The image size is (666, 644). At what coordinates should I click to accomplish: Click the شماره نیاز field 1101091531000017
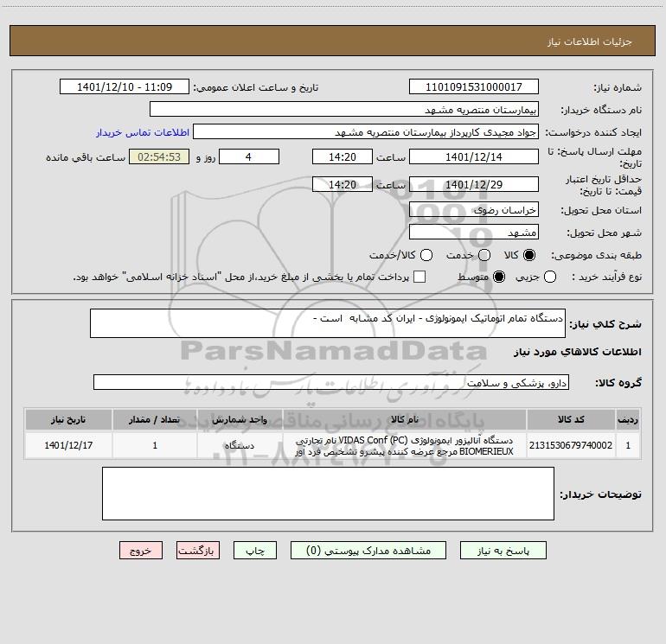(x=474, y=86)
